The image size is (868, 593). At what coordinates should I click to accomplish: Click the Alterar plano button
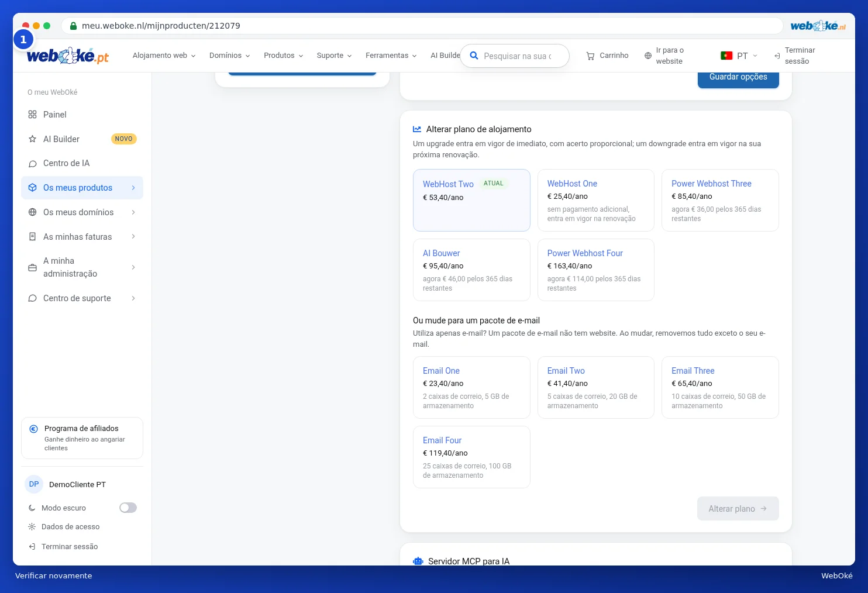click(738, 509)
